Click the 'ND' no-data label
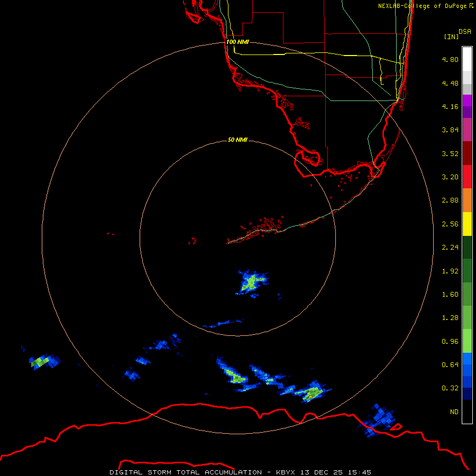Screen dimensions: 476x476 click(454, 412)
